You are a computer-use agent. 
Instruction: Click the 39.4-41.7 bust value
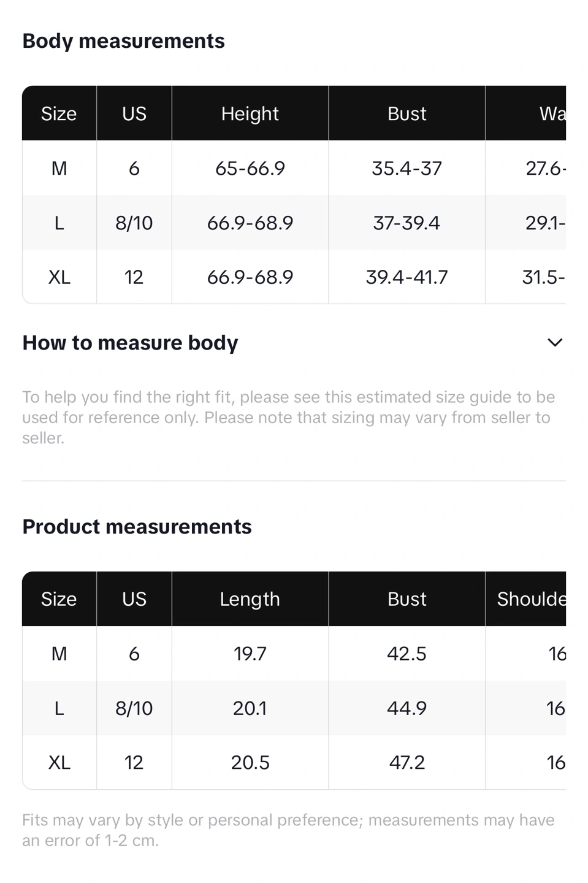coord(407,277)
